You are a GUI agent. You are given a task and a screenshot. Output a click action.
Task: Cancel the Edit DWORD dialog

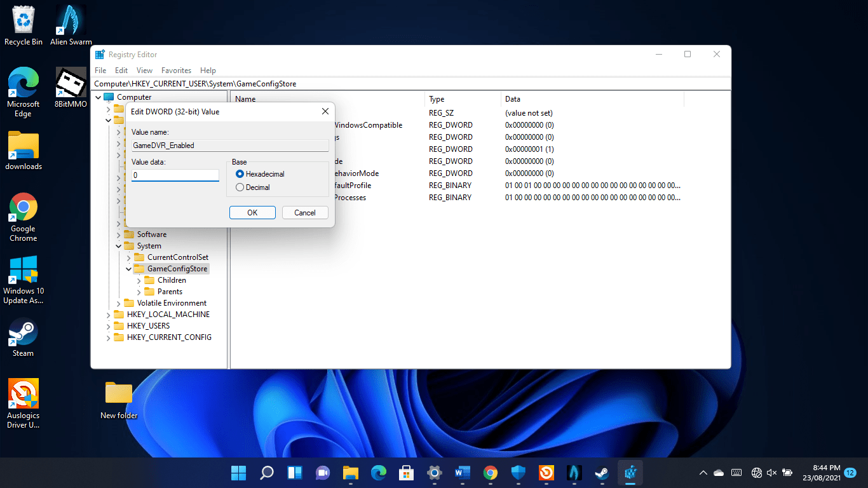305,212
